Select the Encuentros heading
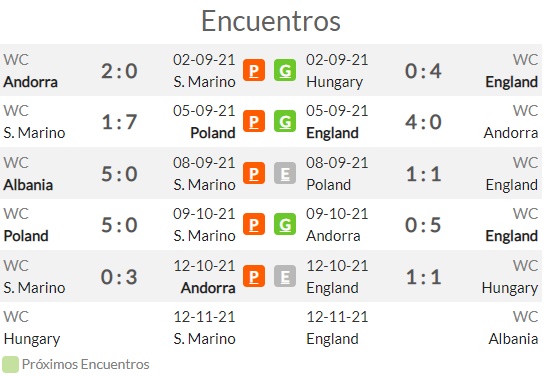This screenshot has width=545, height=376. click(271, 21)
